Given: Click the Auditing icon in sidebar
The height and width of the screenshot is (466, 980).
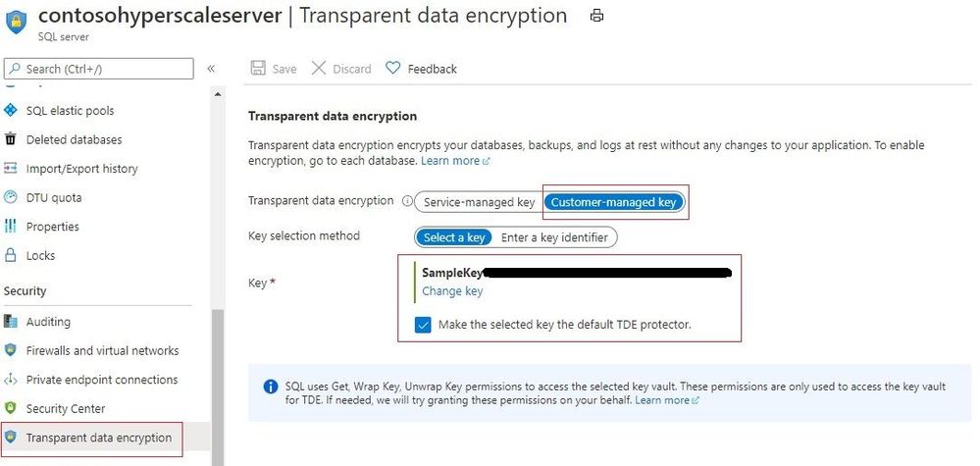Looking at the screenshot, I should click(11, 322).
